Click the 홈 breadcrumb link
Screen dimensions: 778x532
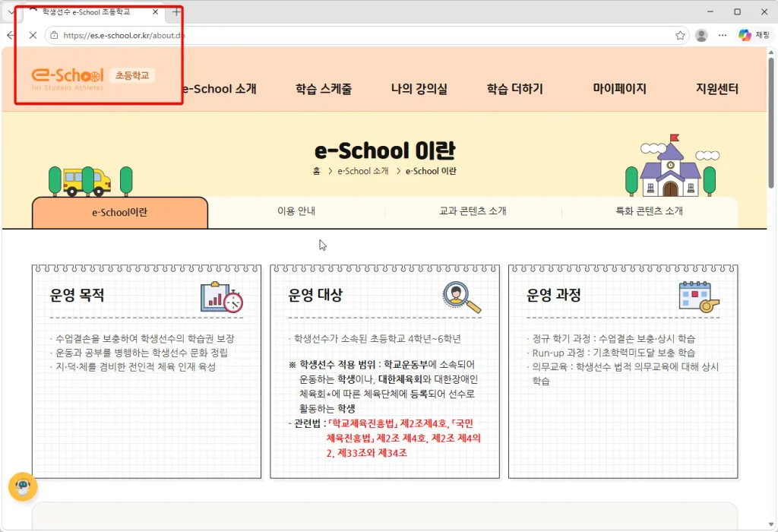317,171
